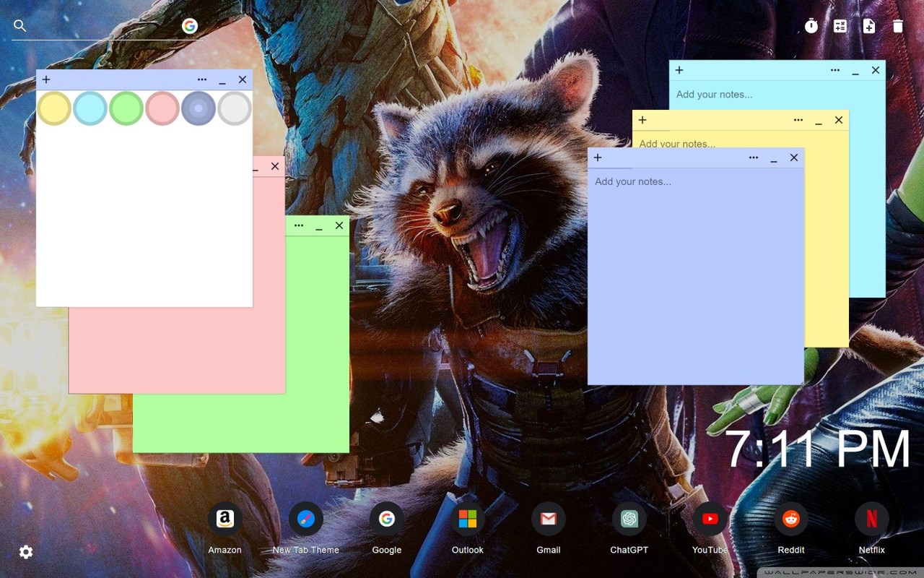Click the plus icon on the cyan note
This screenshot has width=924, height=578.
(x=679, y=70)
